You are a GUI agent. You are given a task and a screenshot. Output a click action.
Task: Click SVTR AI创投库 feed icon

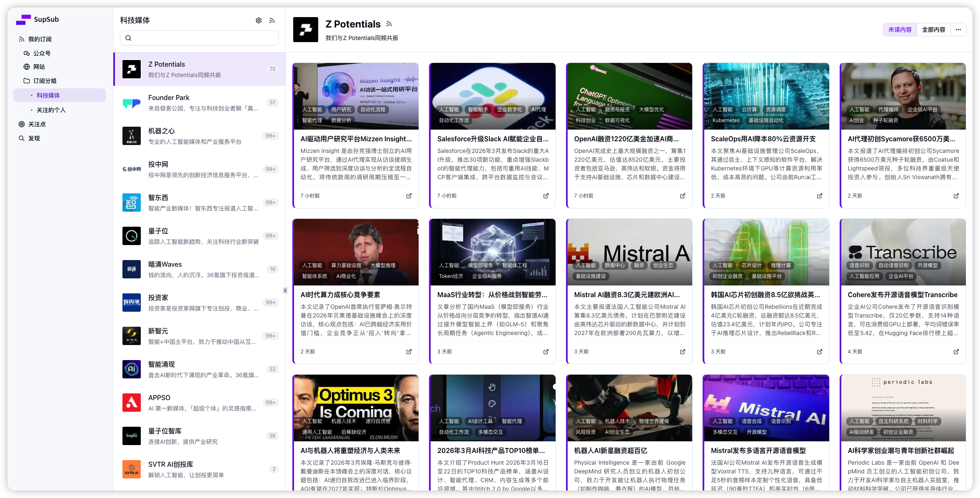[x=132, y=469]
